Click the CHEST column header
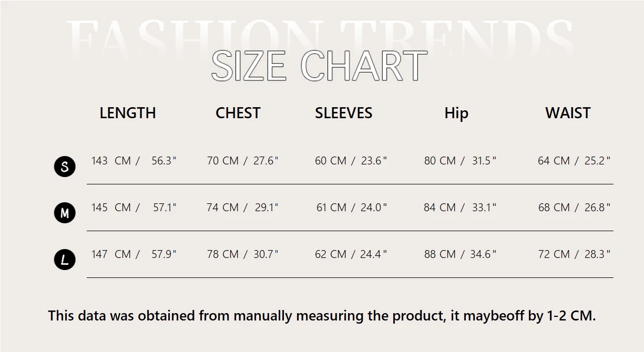Screen dimensions: 644x352 (x=238, y=113)
